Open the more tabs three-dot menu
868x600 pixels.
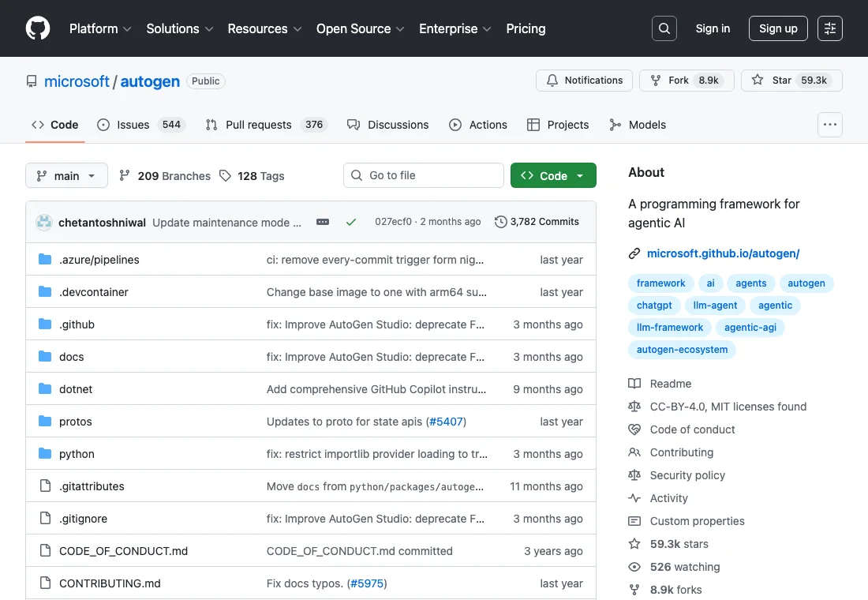(830, 125)
